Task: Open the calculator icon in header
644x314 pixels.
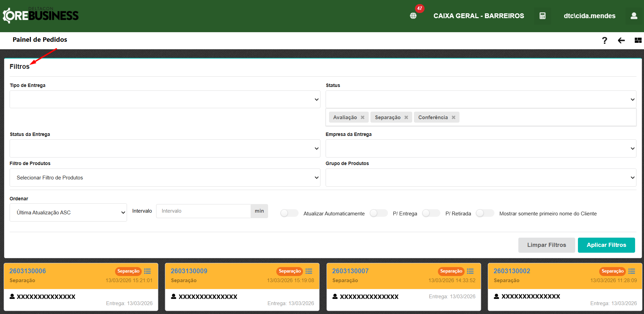Action: point(542,16)
